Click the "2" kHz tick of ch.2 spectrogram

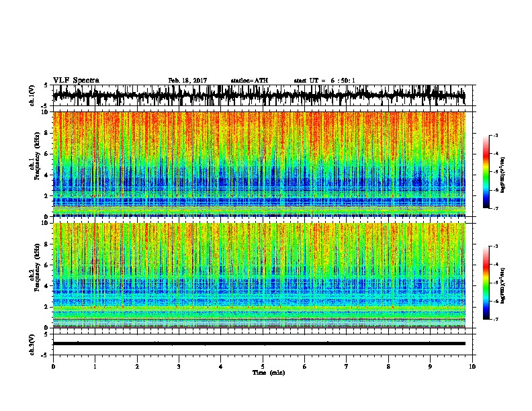click(x=48, y=307)
